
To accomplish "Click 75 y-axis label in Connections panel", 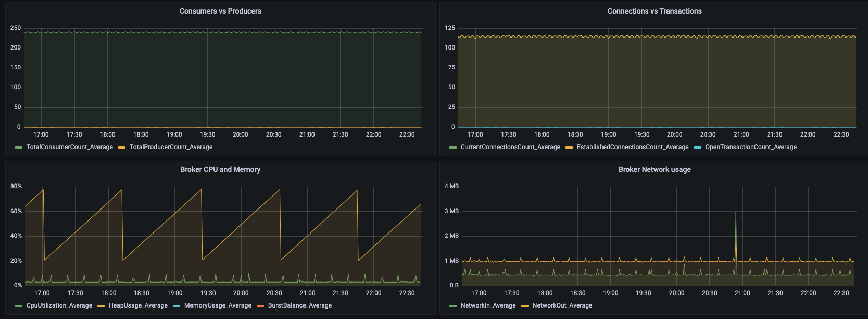I will [451, 67].
